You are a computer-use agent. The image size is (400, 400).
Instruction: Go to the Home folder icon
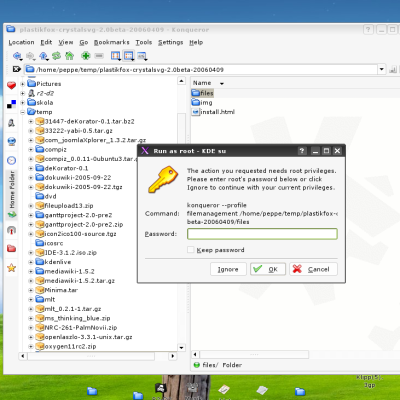[69, 56]
